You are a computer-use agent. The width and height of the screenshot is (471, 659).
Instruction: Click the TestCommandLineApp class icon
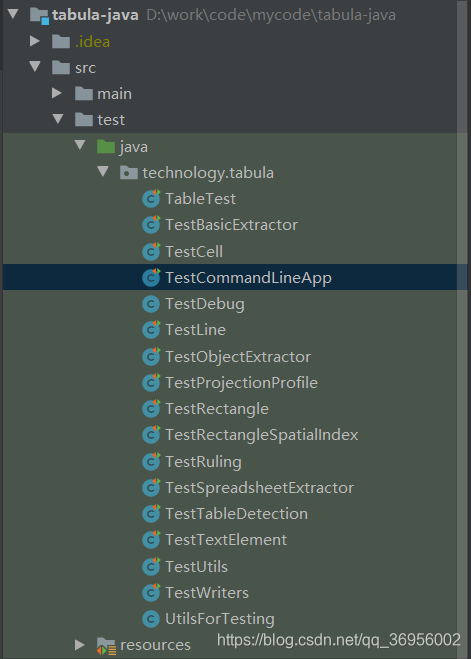[x=151, y=277]
